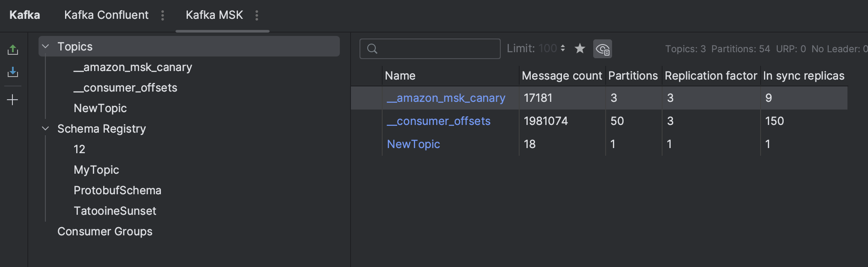
Task: Open the Kafka MSK tab options menu
Action: pos(257,15)
